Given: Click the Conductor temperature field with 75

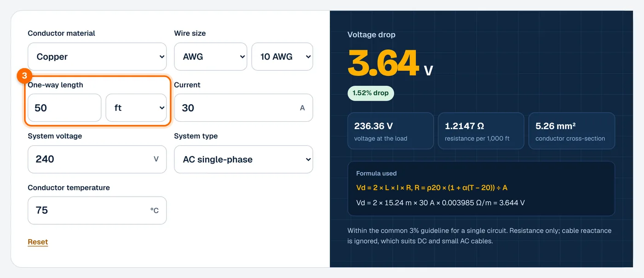Looking at the screenshot, I should click(x=97, y=210).
